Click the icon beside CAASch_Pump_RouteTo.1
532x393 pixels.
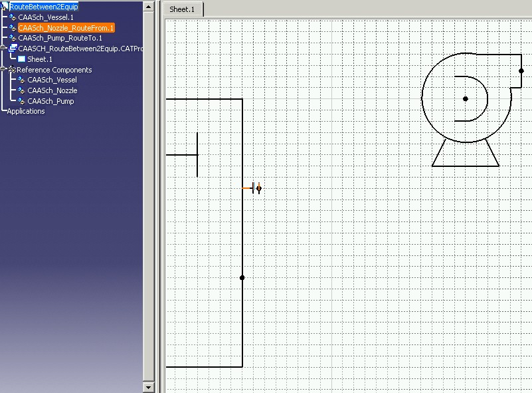(13, 38)
